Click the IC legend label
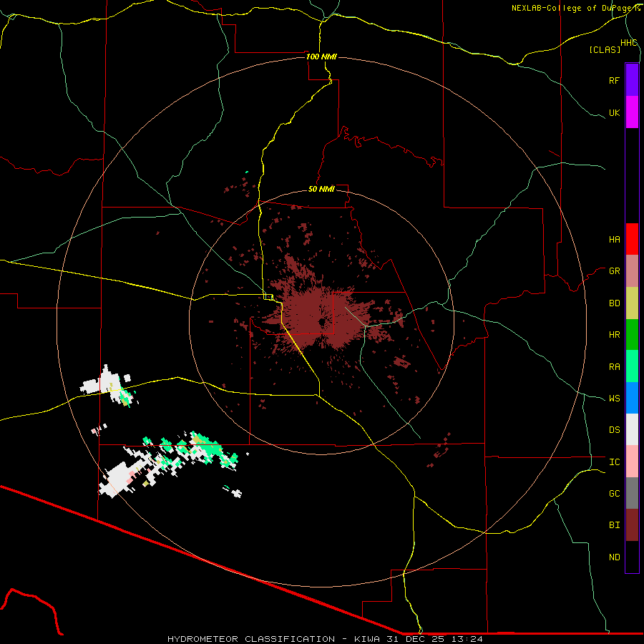The width and height of the screenshot is (644, 644). pyautogui.click(x=614, y=462)
